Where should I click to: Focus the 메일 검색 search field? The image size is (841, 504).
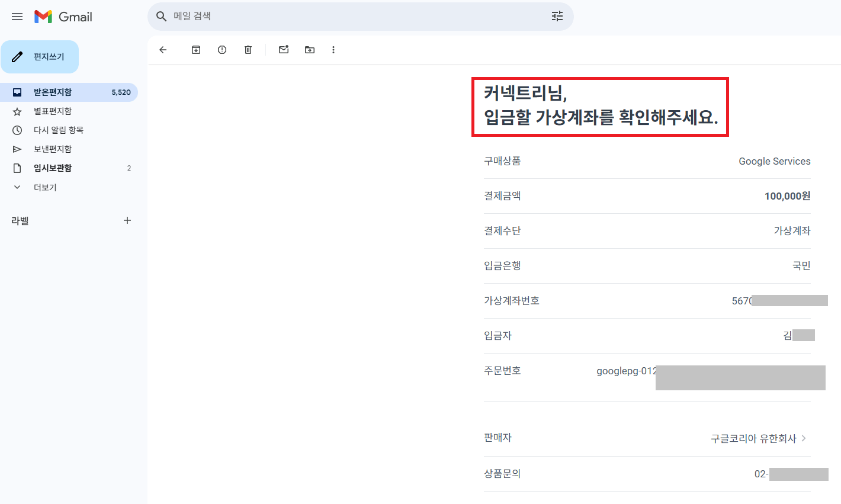(x=360, y=17)
